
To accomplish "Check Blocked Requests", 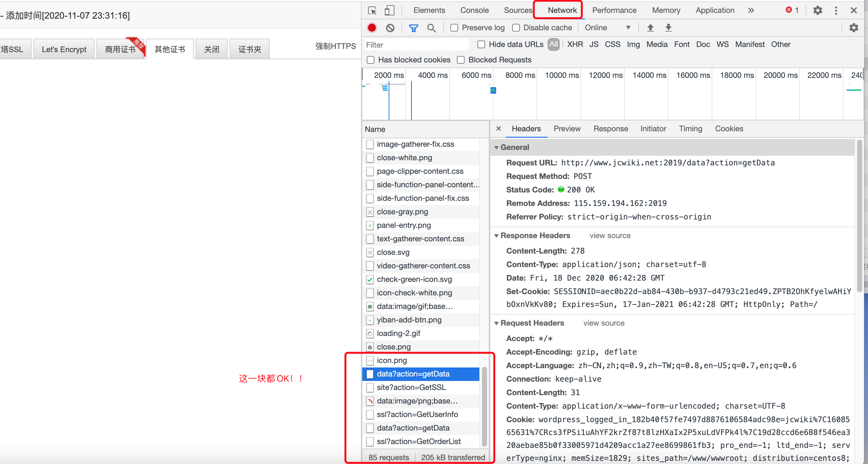I will pyautogui.click(x=461, y=60).
